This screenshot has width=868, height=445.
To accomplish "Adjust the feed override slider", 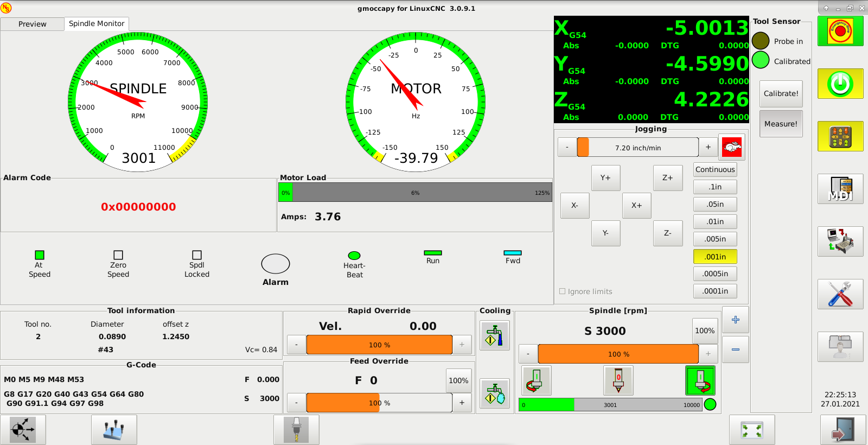I will coord(379,403).
